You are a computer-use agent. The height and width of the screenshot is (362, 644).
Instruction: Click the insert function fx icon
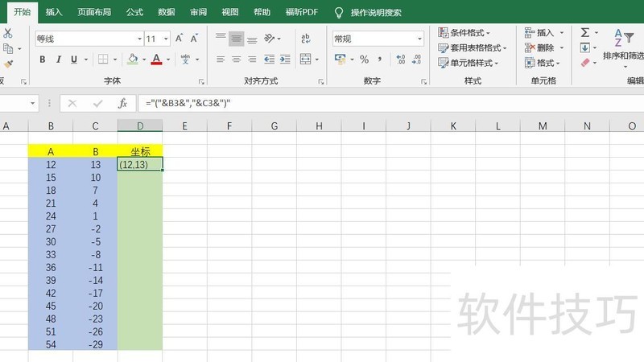pyautogui.click(x=122, y=103)
